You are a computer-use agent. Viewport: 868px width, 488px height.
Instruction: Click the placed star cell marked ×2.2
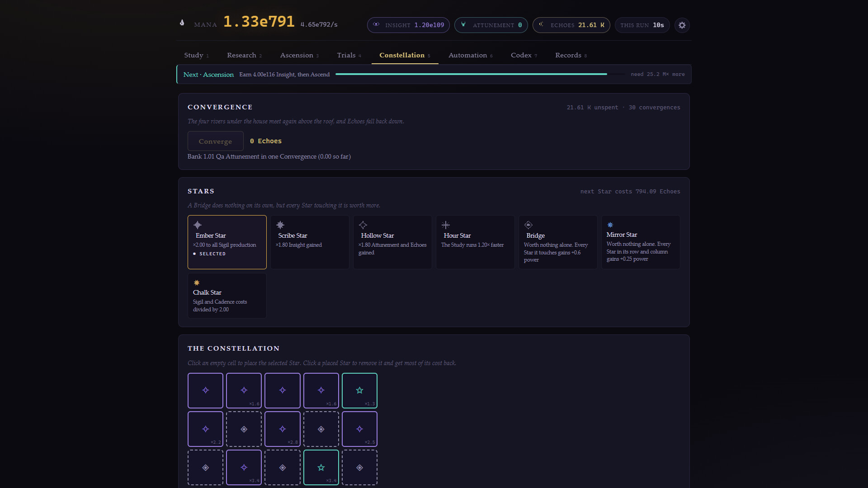205,429
